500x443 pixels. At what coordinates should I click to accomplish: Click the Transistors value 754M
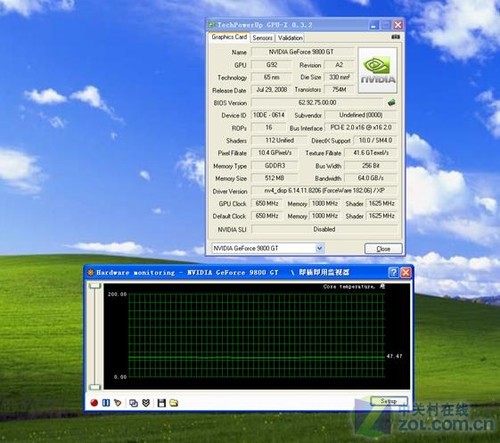point(339,90)
